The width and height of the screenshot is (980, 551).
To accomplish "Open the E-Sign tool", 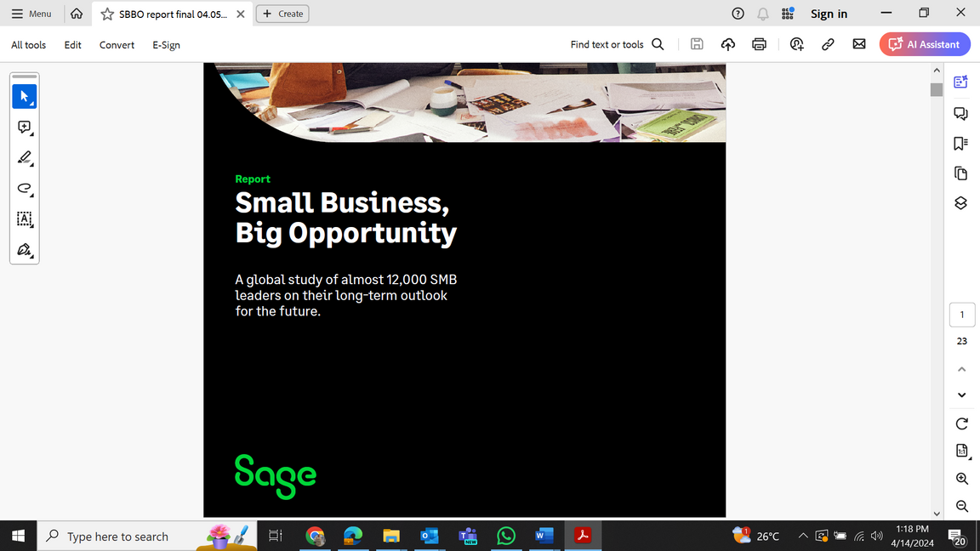I will (x=166, y=45).
